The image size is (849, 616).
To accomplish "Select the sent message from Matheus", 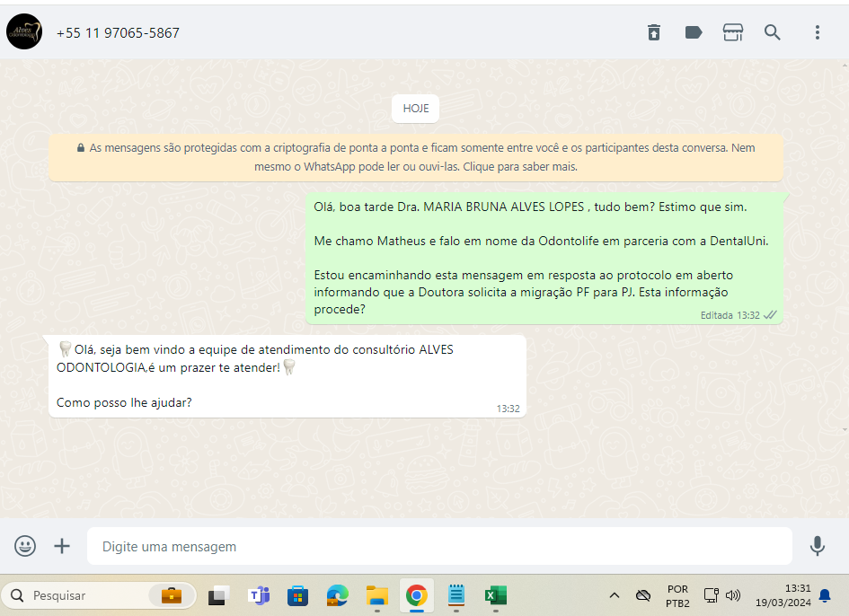I will click(x=544, y=259).
